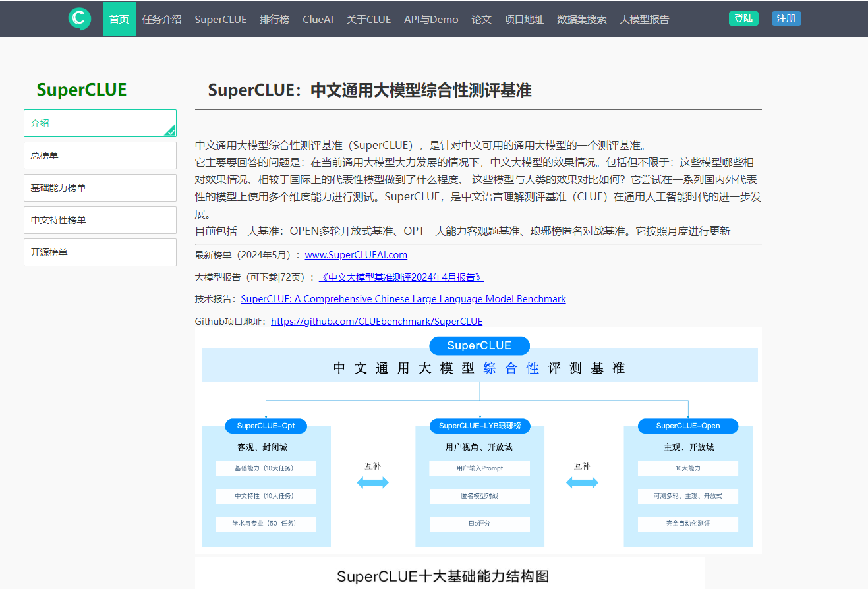Screen dimensions: 868x589
Task: Go to 论文 nav item
Action: click(482, 19)
